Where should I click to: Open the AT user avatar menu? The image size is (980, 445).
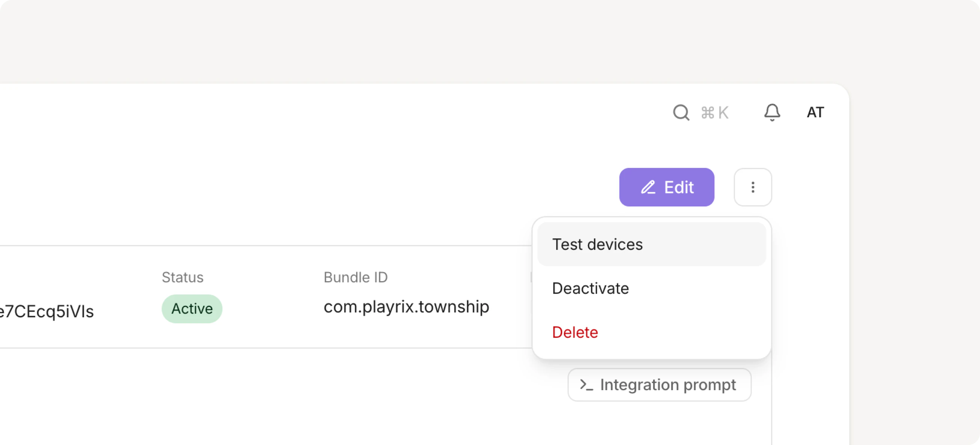pos(815,112)
